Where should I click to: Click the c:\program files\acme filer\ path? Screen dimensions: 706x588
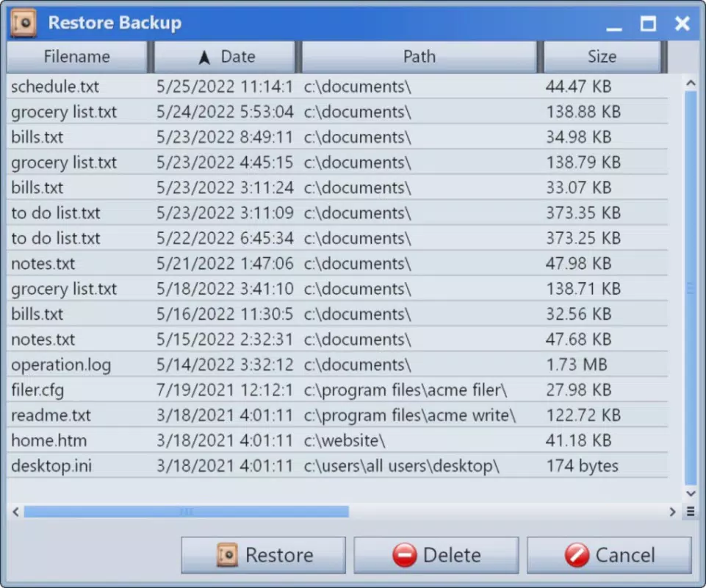pos(406,390)
